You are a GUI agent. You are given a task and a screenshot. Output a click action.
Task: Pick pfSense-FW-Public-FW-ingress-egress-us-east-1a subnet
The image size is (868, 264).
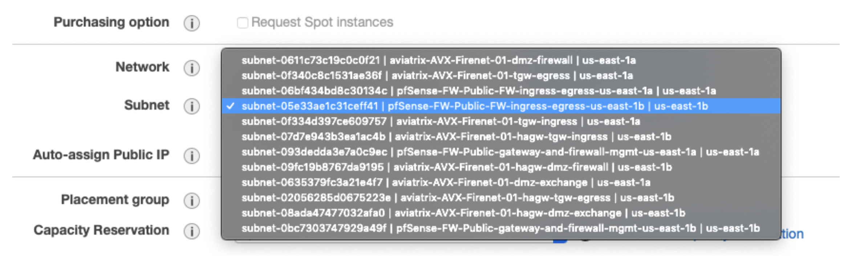[x=478, y=91]
